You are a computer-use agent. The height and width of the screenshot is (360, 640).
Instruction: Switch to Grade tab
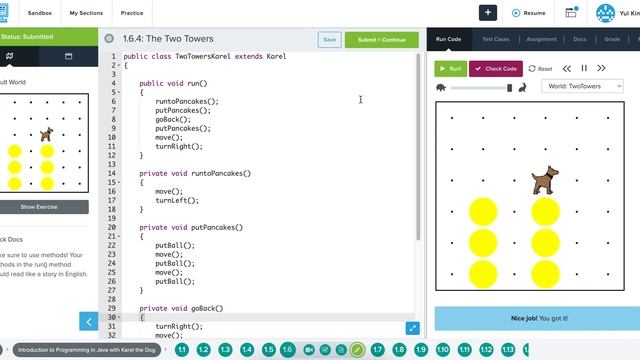[x=612, y=39]
